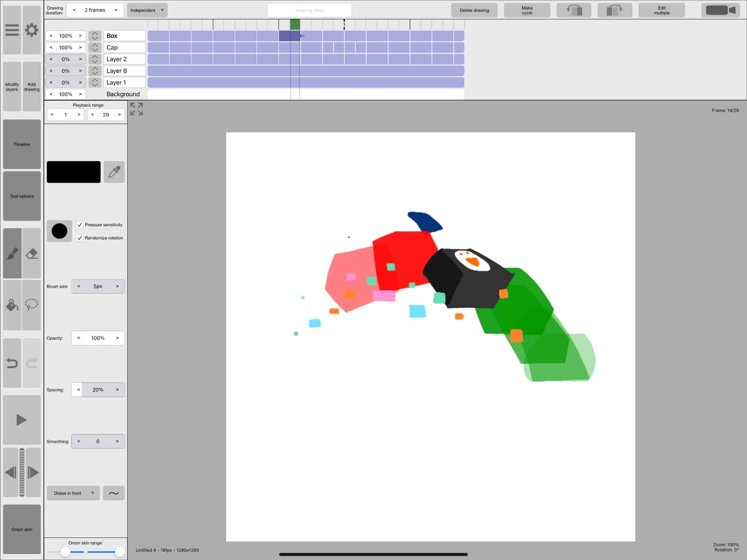Viewport: 747px width, 560px height.
Task: Select the Eraser tool
Action: coord(32,254)
